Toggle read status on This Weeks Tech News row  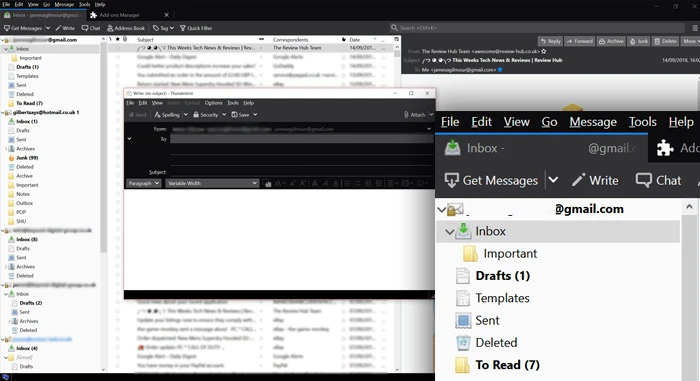(261, 48)
